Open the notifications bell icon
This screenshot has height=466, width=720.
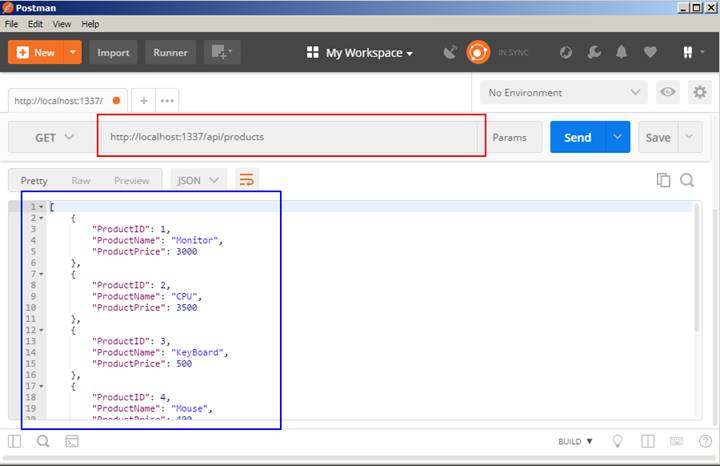[x=622, y=52]
